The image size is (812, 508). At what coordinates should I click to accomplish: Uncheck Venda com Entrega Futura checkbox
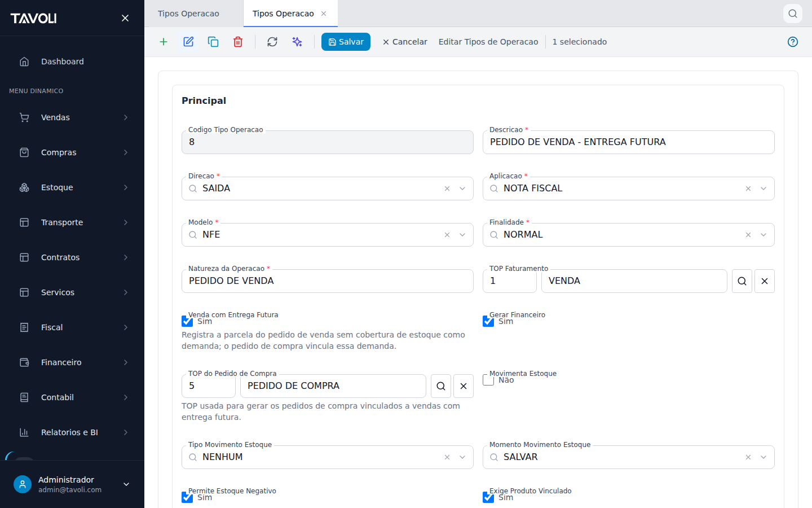187,321
